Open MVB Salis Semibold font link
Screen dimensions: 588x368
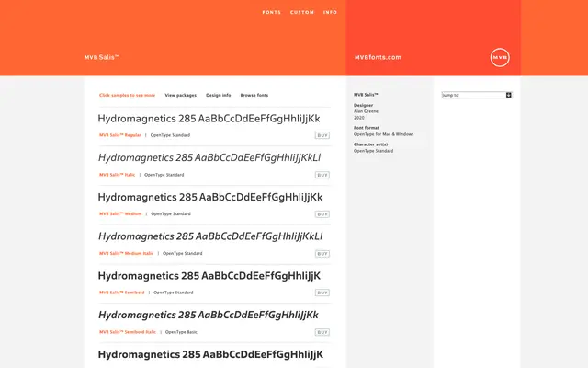point(122,293)
